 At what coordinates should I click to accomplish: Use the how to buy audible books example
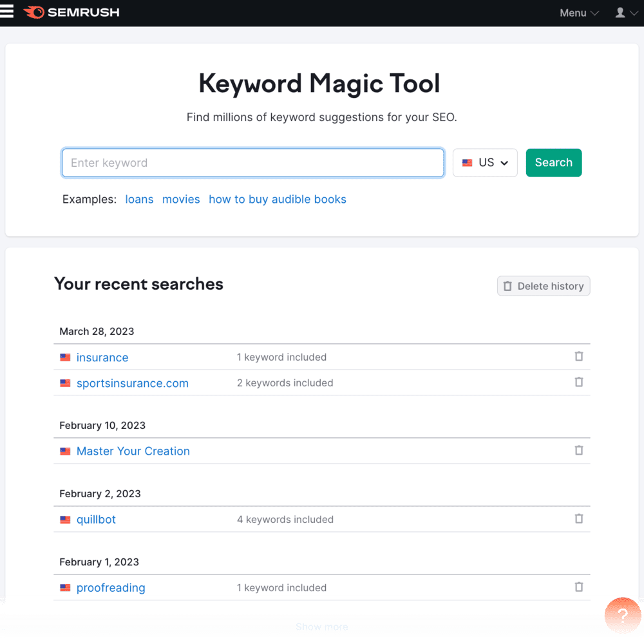click(x=278, y=200)
